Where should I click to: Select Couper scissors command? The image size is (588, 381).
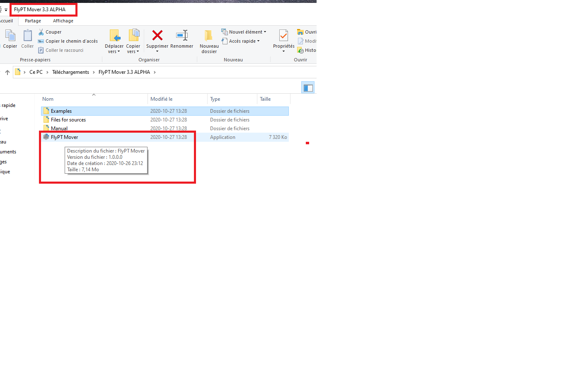click(50, 32)
